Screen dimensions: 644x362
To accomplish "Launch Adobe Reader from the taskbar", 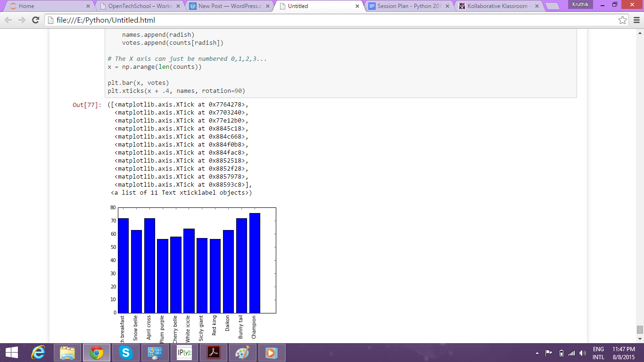I will click(x=213, y=352).
